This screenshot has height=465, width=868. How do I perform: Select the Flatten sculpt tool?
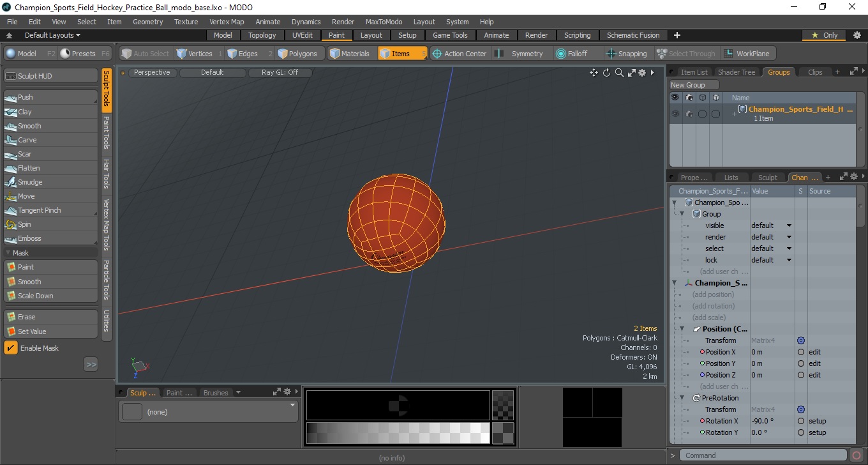pyautogui.click(x=51, y=168)
